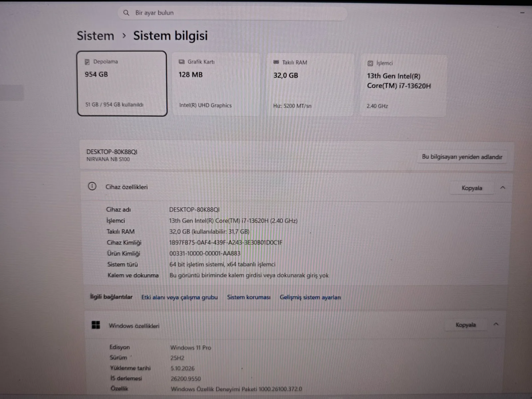
Task: Select the 64 bit işletim sistemi text
Action: point(222,264)
